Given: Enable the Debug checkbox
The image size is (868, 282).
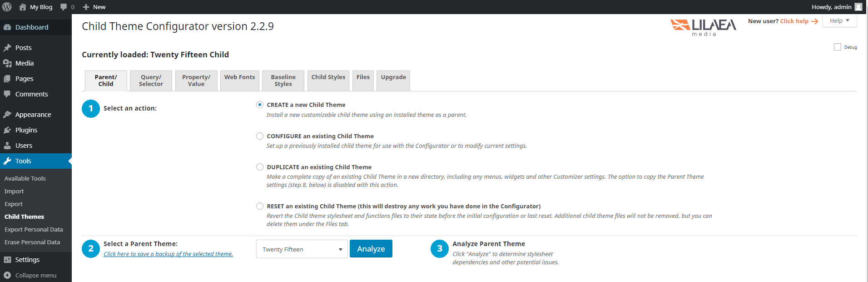Looking at the screenshot, I should pyautogui.click(x=838, y=47).
